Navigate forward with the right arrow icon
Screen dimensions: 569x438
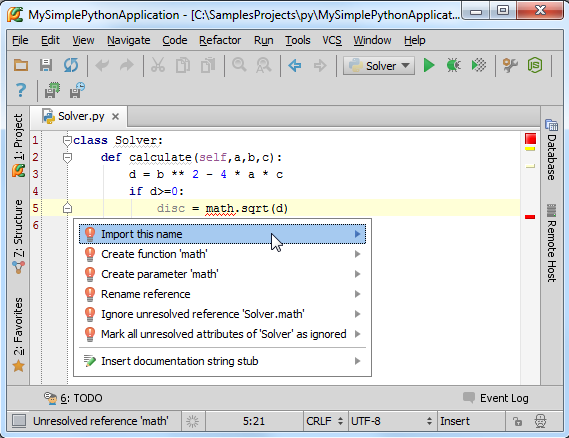(320, 66)
